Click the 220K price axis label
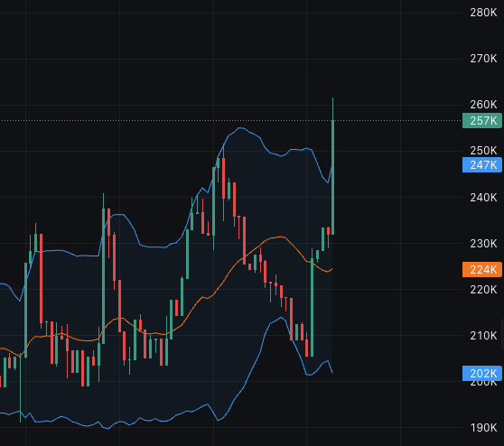Screen dimensions: 504x446 [483, 290]
